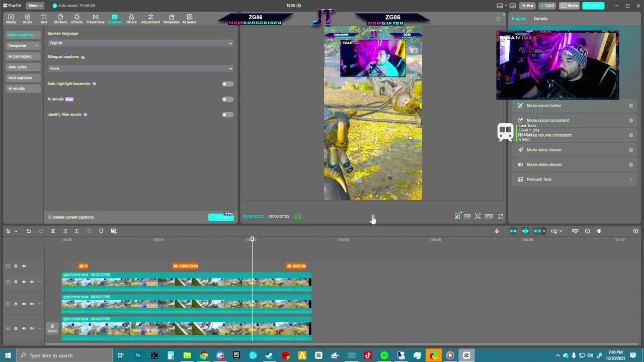Open the Text panel
Image resolution: width=644 pixels, height=362 pixels.
pos(44,19)
